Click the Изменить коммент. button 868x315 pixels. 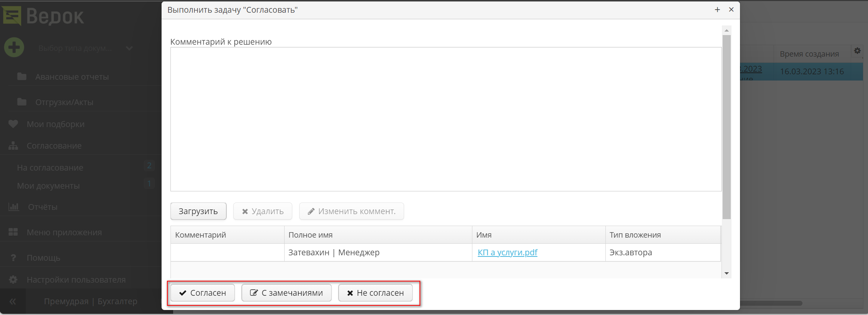(x=351, y=211)
